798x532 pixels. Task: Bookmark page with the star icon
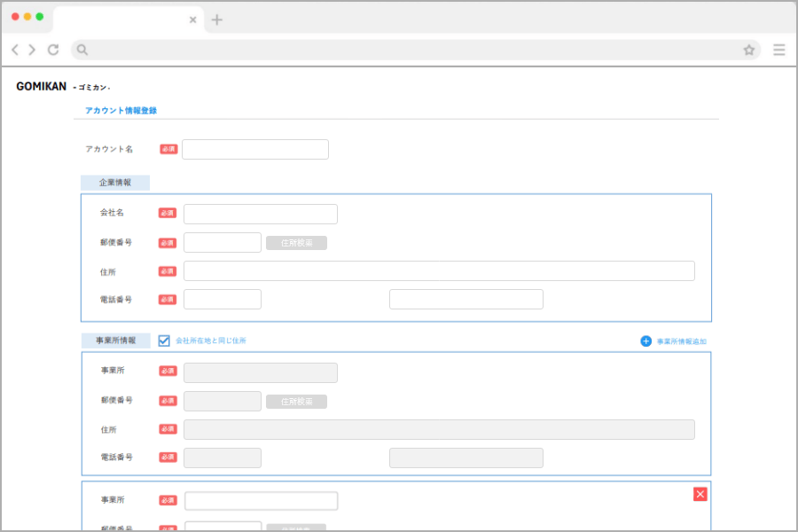(748, 51)
